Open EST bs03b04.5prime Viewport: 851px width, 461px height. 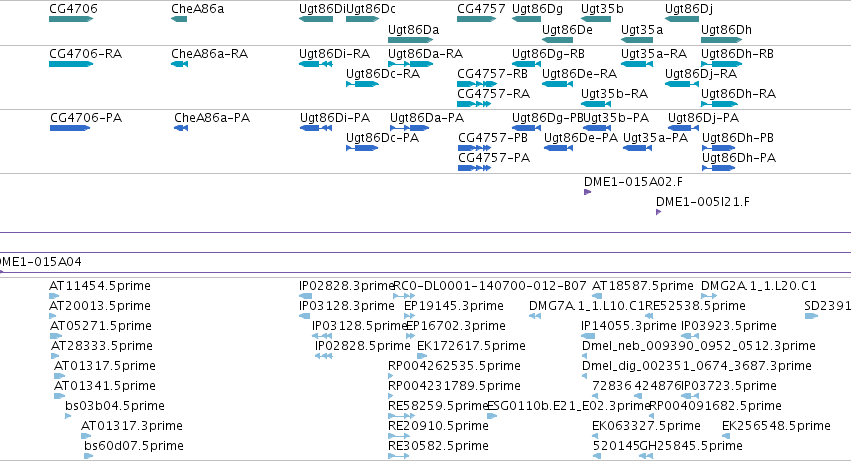point(68,416)
